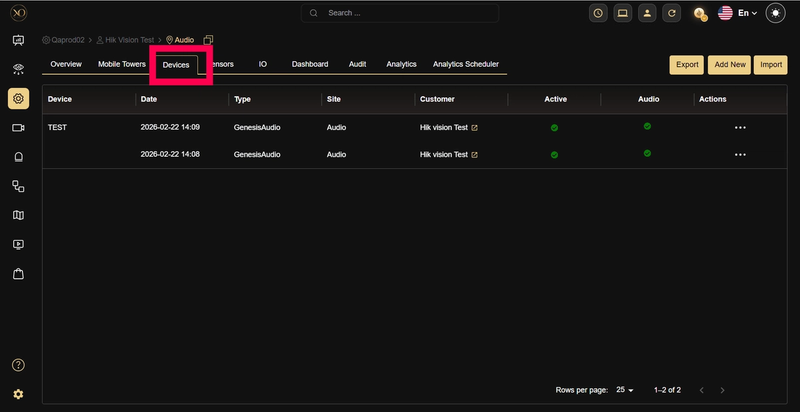
Task: Switch to the Dashboard tab
Action: (x=310, y=64)
